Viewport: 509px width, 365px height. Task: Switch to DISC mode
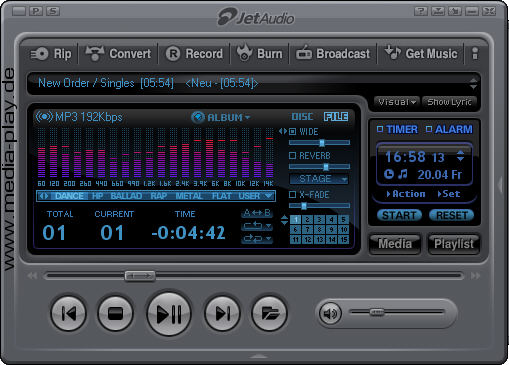[x=302, y=117]
